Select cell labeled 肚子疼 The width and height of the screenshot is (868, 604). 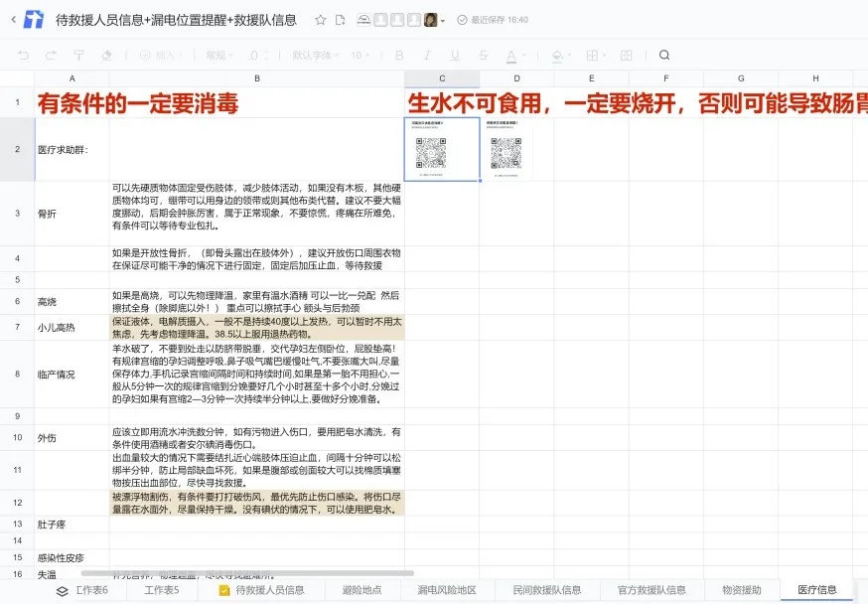coord(72,525)
